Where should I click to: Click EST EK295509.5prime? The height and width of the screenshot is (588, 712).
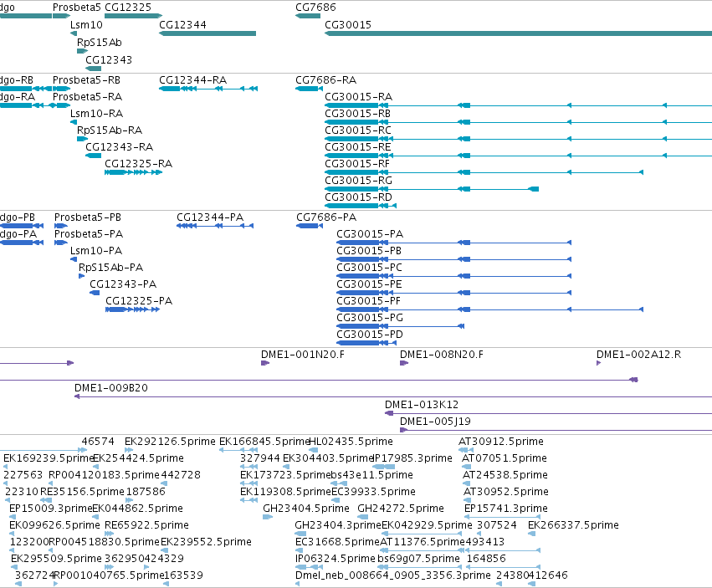coord(14,567)
